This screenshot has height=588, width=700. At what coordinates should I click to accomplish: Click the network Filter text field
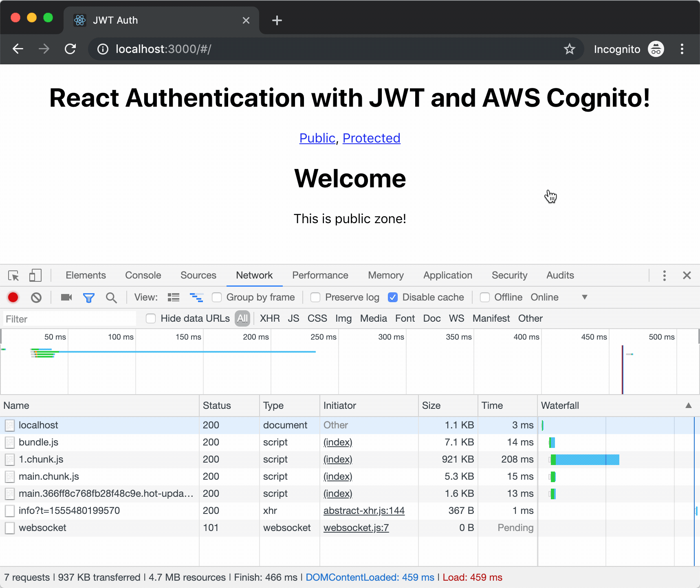point(69,319)
